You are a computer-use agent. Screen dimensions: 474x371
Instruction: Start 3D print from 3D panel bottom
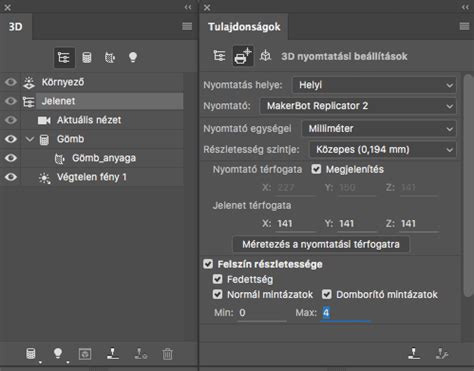[x=113, y=353]
